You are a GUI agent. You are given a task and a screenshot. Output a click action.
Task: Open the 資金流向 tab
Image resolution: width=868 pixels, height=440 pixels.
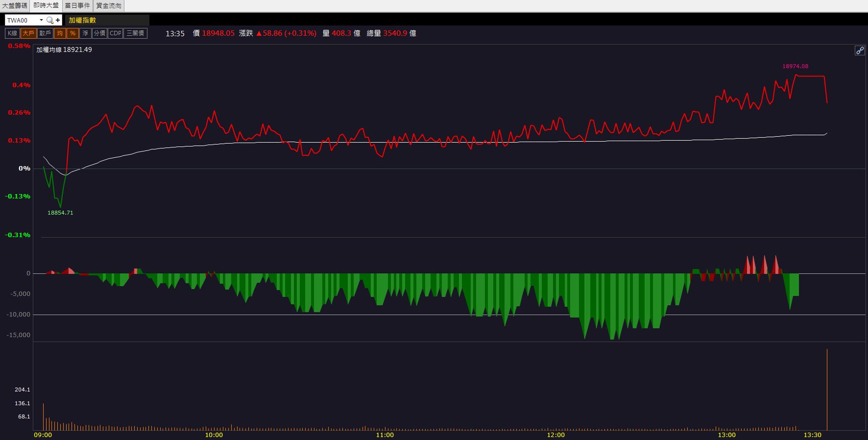click(109, 6)
